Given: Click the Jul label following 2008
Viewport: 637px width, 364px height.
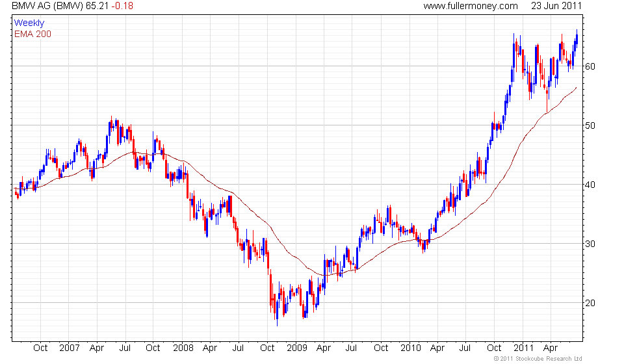Looking at the screenshot, I should tap(238, 348).
